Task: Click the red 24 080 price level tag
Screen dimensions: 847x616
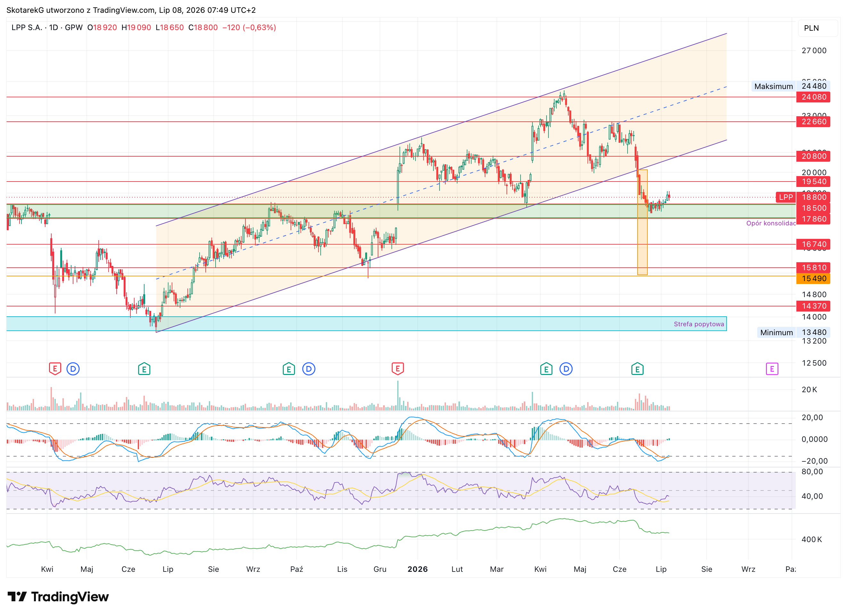Action: [x=813, y=97]
